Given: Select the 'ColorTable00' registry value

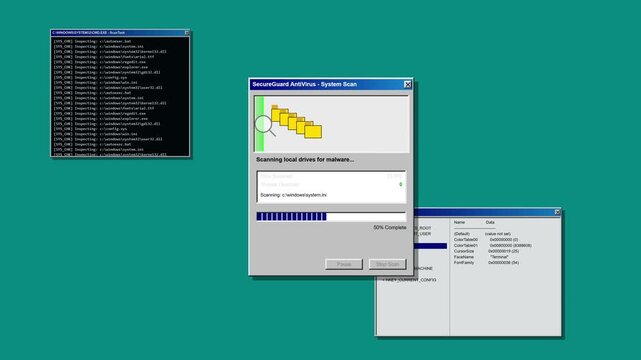Looking at the screenshot, I should click(466, 240).
